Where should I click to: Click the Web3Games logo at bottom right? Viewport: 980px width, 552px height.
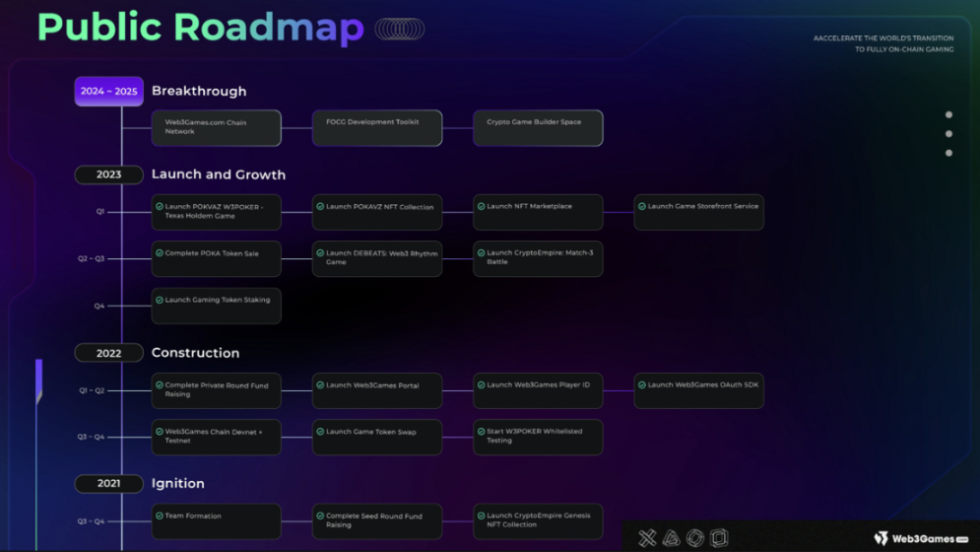pyautogui.click(x=921, y=538)
